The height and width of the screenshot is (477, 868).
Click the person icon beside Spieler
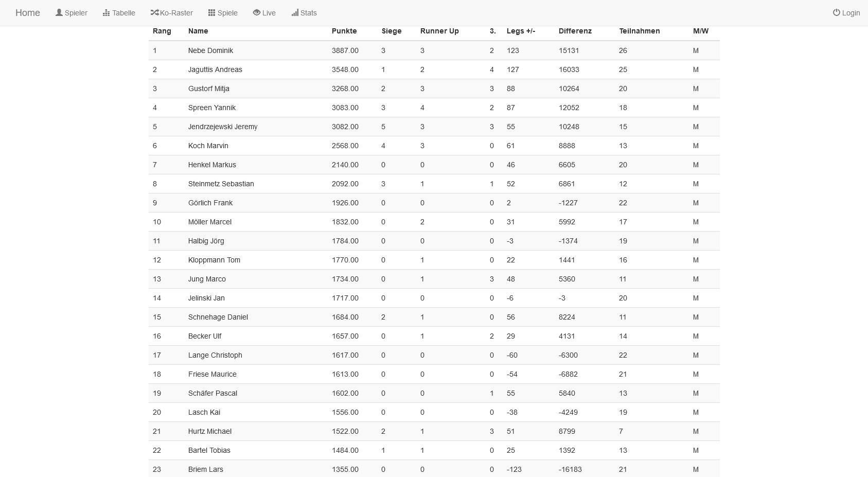click(59, 13)
